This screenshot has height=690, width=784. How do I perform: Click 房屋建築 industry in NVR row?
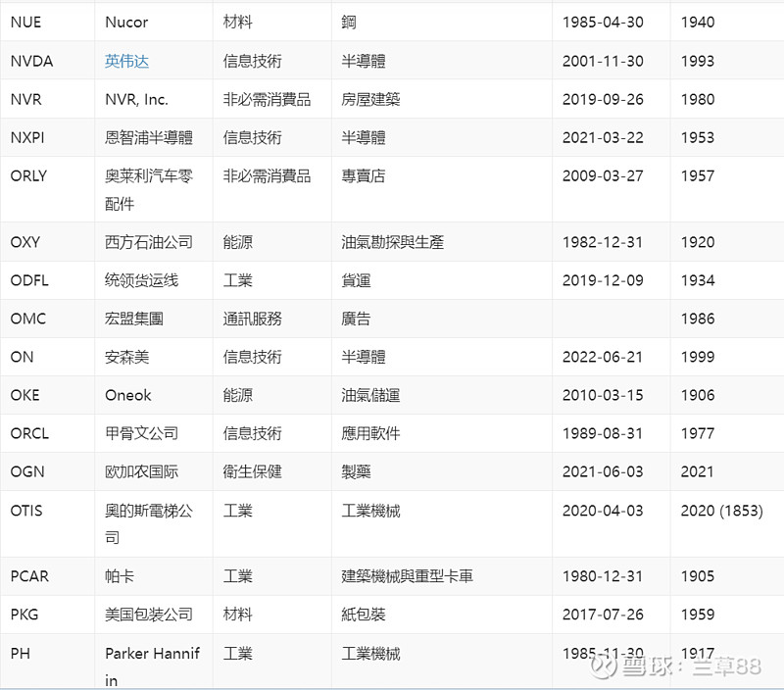coord(370,100)
